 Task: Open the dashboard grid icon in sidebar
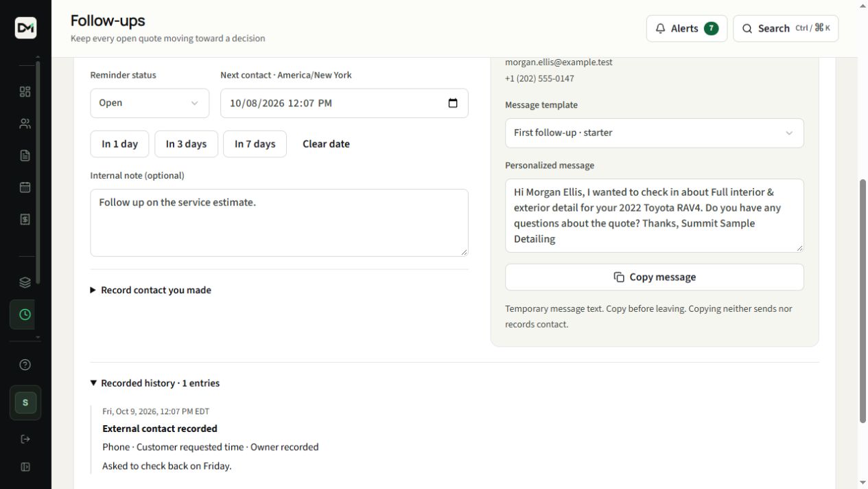coord(25,92)
